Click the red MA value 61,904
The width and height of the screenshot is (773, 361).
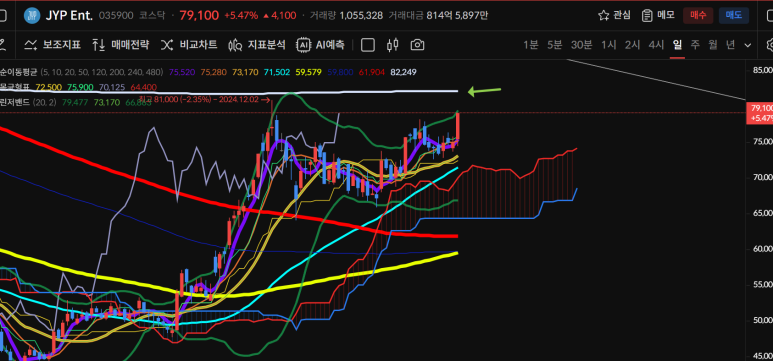point(372,72)
